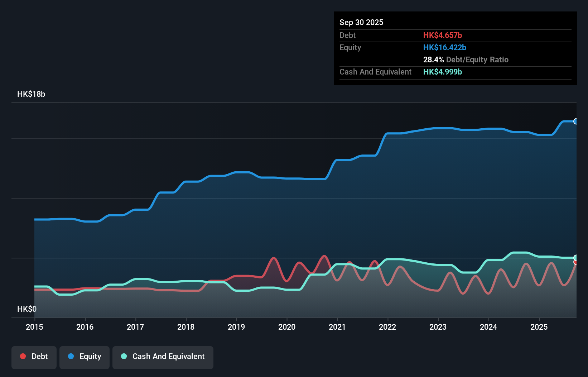Image resolution: width=588 pixels, height=377 pixels.
Task: Click the red debt peak near 2020
Action: [273, 258]
